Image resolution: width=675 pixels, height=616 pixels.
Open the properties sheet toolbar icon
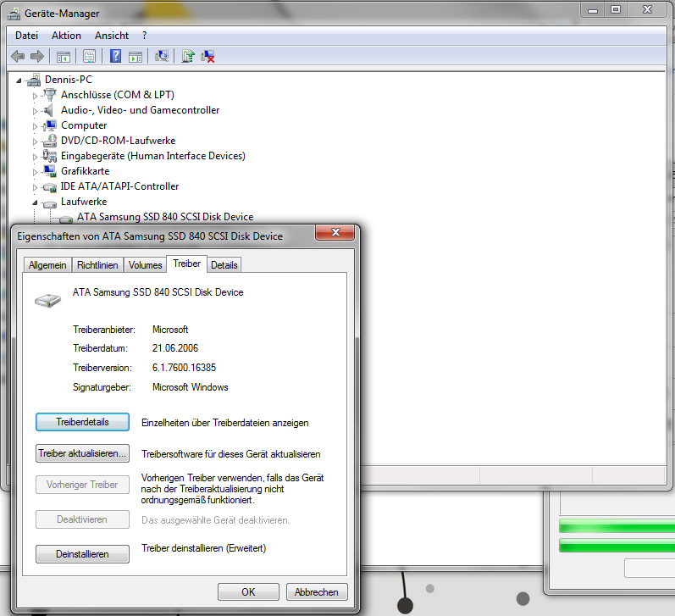coord(90,56)
